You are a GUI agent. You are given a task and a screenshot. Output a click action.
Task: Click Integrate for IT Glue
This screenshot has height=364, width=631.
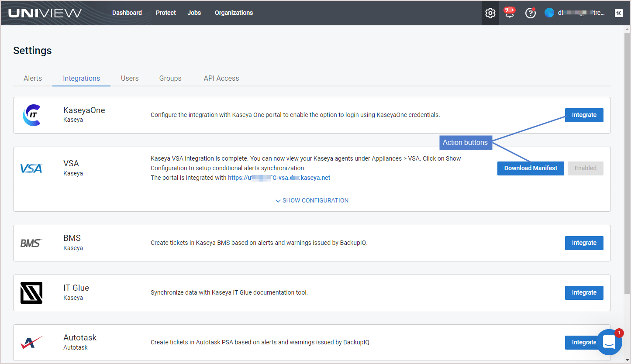[x=584, y=293]
